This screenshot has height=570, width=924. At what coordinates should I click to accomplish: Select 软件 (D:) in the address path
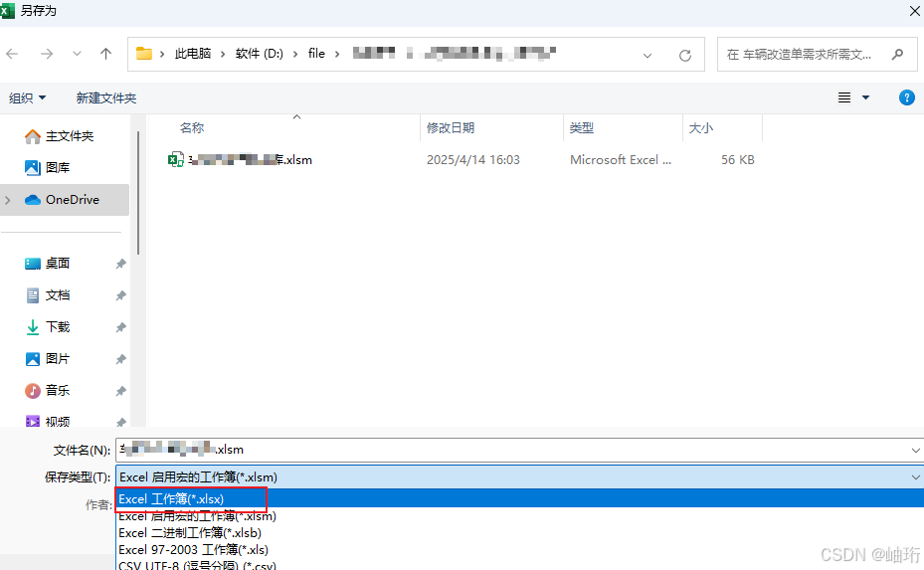pos(260,54)
